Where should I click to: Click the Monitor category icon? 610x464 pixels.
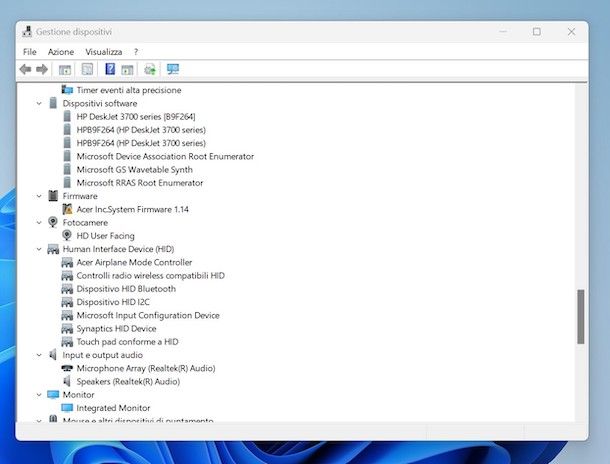point(53,394)
